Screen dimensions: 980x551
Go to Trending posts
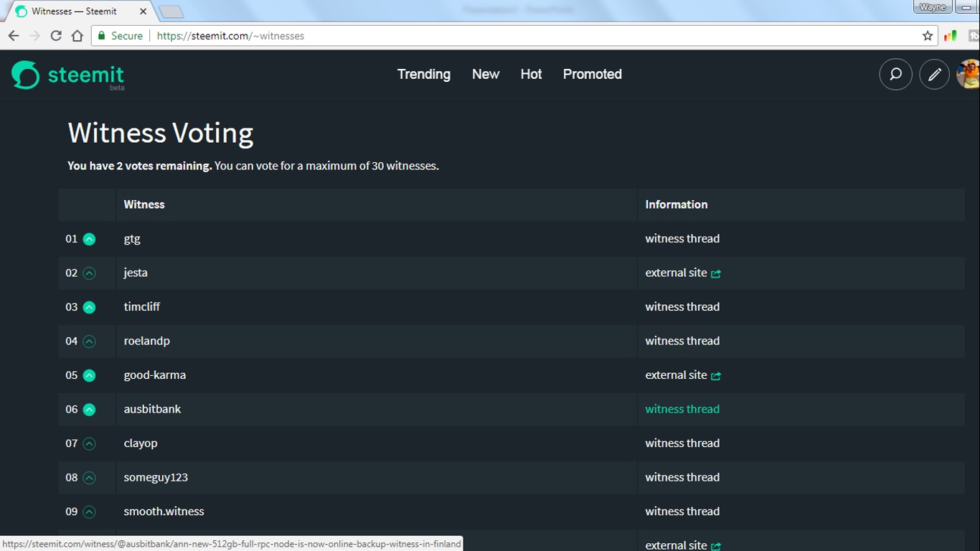click(424, 74)
